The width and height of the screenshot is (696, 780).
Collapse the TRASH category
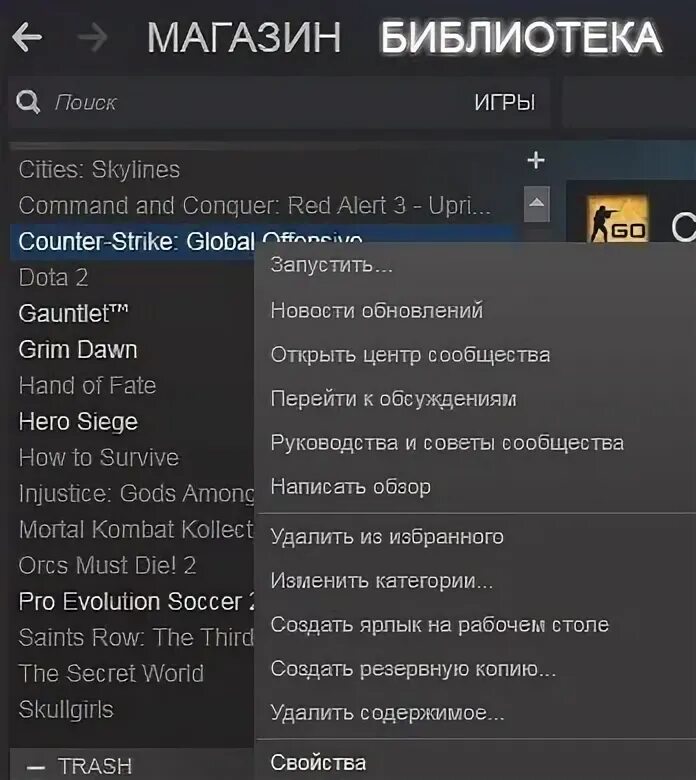[x=36, y=767]
